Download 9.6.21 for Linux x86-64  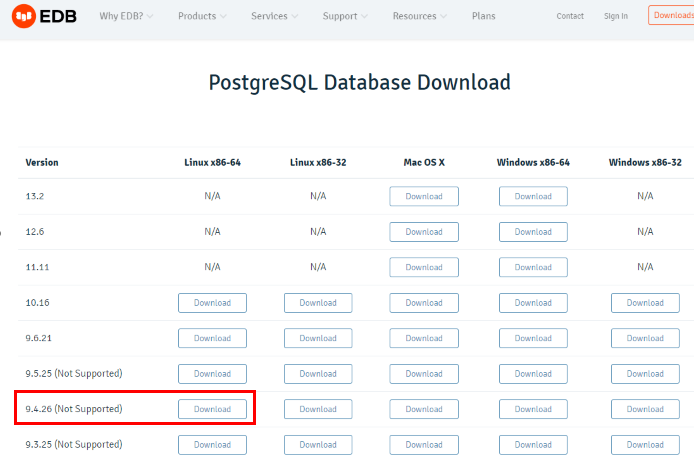pos(212,338)
